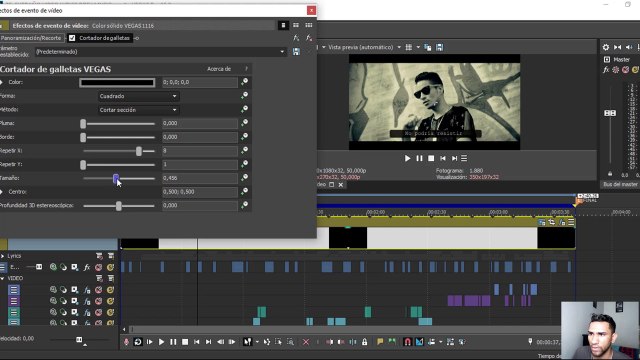Toggle animation keyframe icon for Color
Screen dimensions: 640x360
pyautogui.click(x=244, y=82)
